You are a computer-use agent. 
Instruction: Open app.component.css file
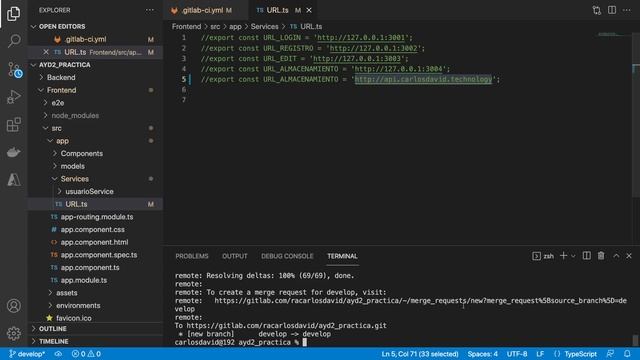point(93,229)
